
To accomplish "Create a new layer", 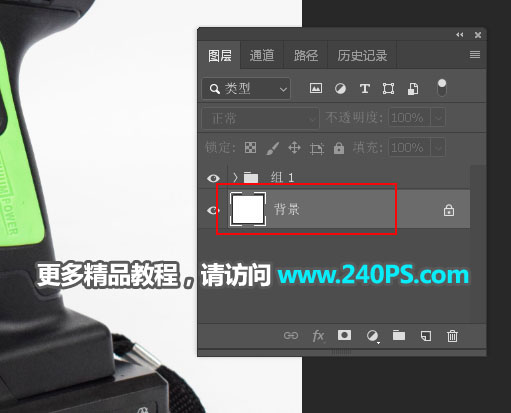I will coord(426,336).
